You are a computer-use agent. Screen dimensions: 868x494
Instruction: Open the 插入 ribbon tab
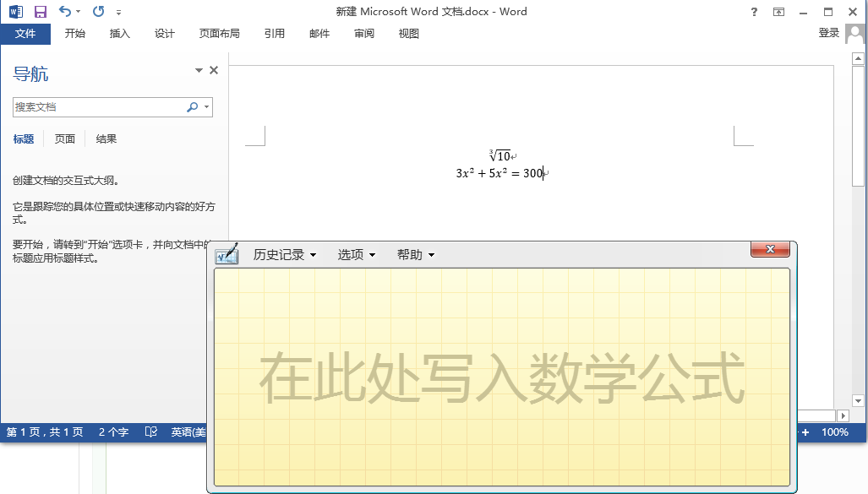(120, 34)
